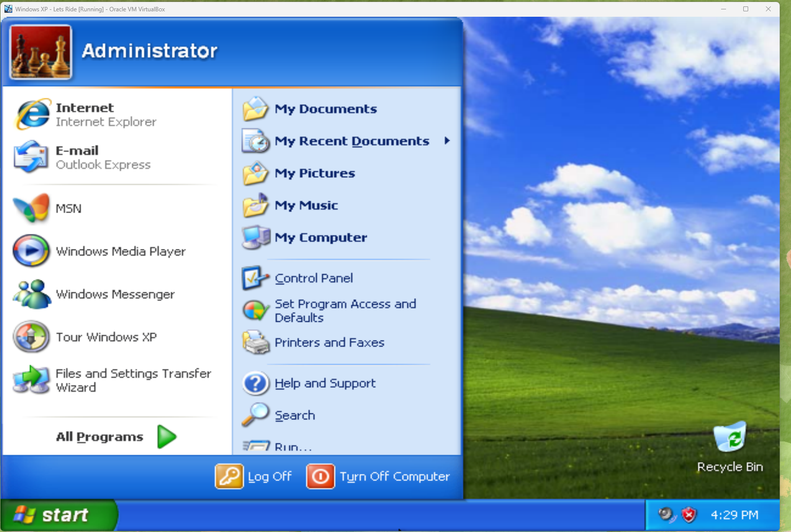The image size is (791, 532).
Task: Open Windows Messenger people icon
Action: (32, 294)
